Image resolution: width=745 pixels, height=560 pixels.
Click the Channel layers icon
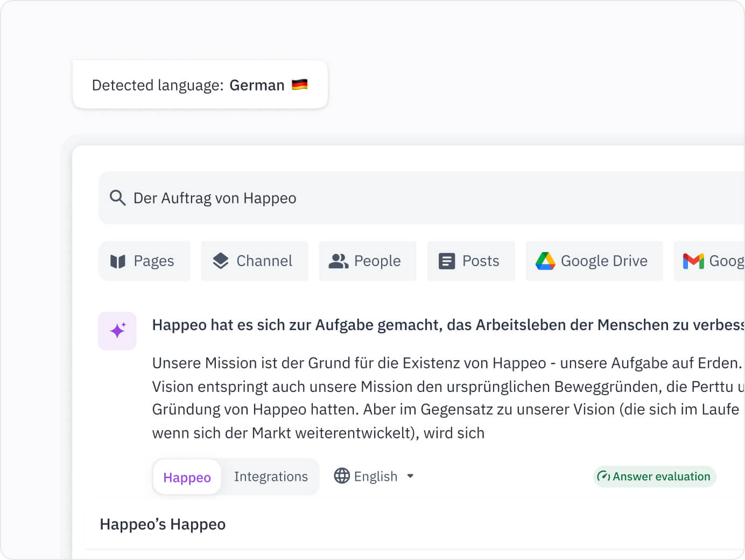tap(221, 261)
